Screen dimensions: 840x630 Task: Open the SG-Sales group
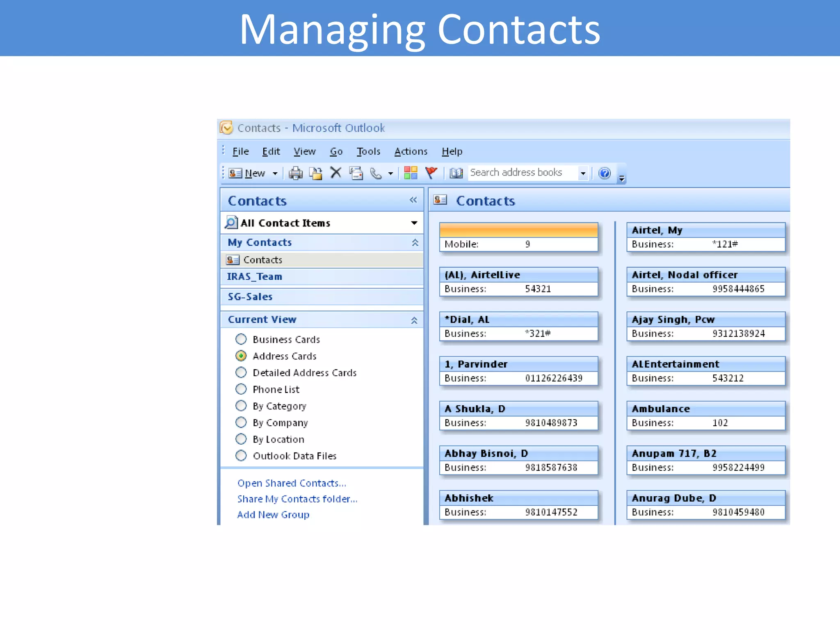click(322, 297)
